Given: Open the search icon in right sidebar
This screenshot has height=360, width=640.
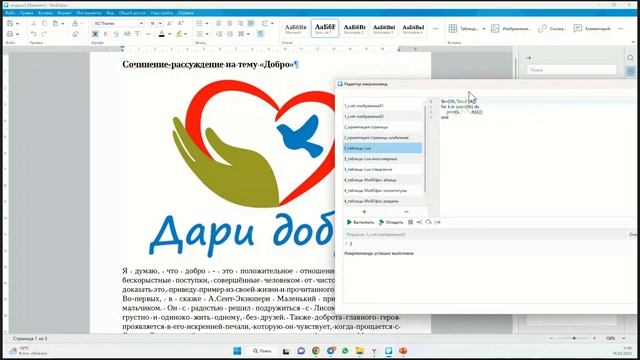Looking at the screenshot, I should click(x=630, y=58).
